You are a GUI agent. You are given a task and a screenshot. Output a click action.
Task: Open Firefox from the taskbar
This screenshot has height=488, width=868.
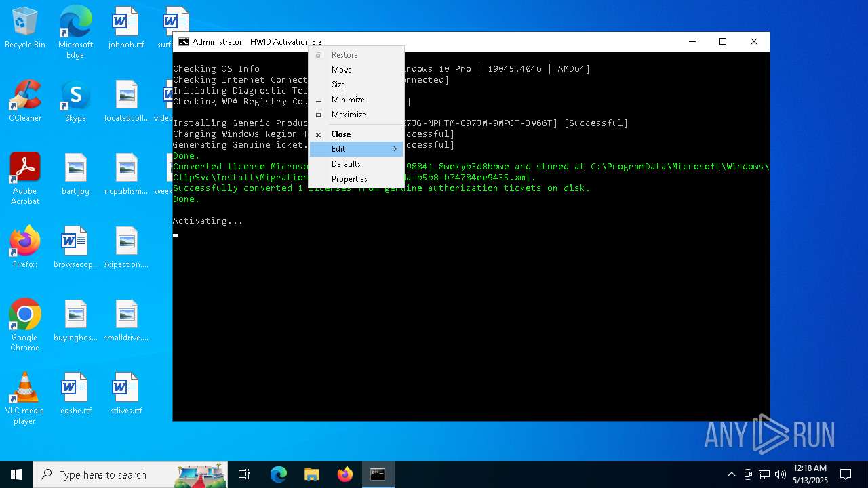pyautogui.click(x=344, y=474)
